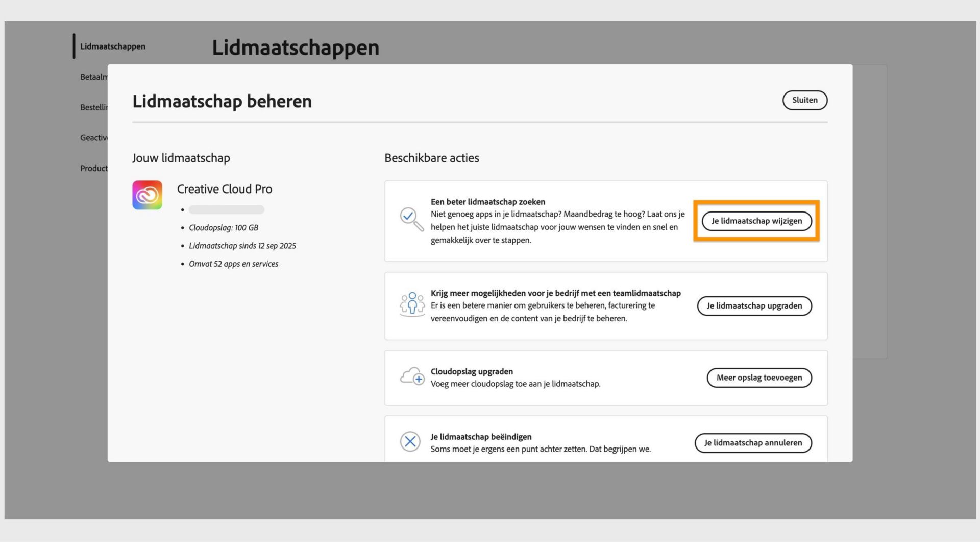Click Meer opslag toevoegen button
Screen dimensions: 980x542
coord(759,378)
